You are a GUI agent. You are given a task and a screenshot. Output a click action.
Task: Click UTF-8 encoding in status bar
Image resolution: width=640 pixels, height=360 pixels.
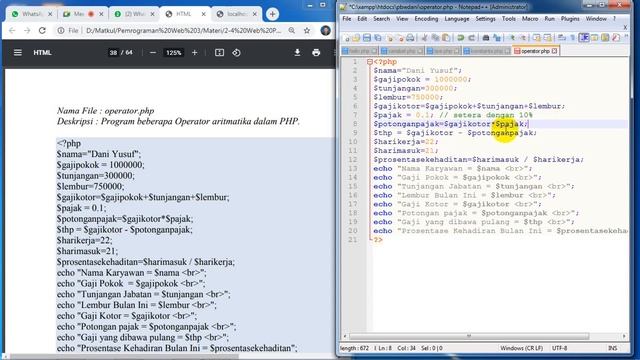(x=560, y=348)
